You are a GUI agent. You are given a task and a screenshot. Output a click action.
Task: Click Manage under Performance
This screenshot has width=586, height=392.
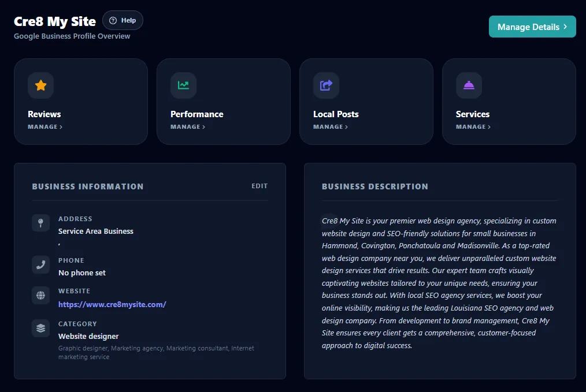coord(188,127)
